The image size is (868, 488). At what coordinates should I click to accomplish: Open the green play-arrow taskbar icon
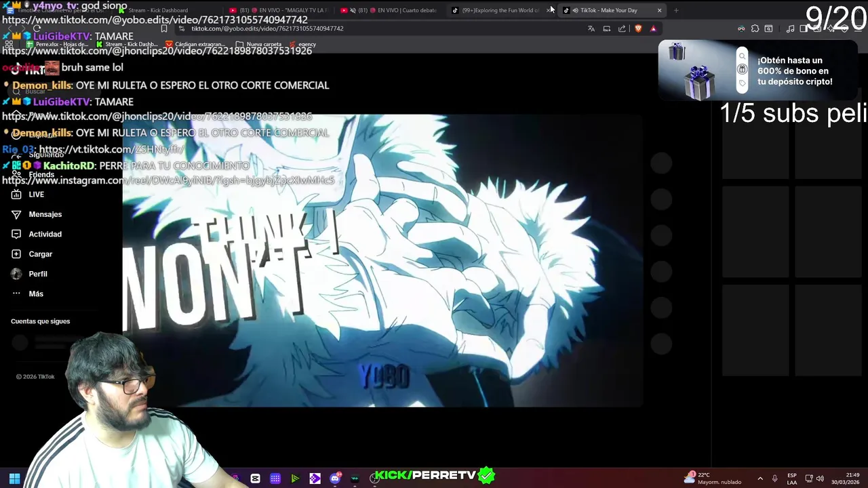click(295, 479)
